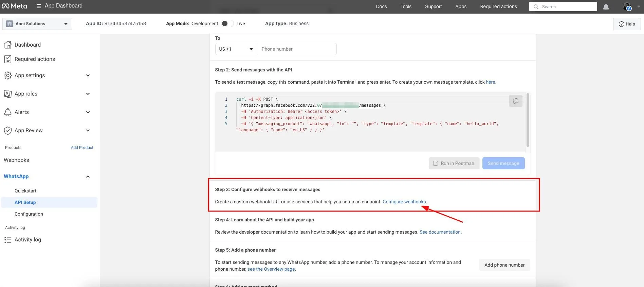Click the Help button
Screen dimensions: 644x287
pyautogui.click(x=627, y=24)
